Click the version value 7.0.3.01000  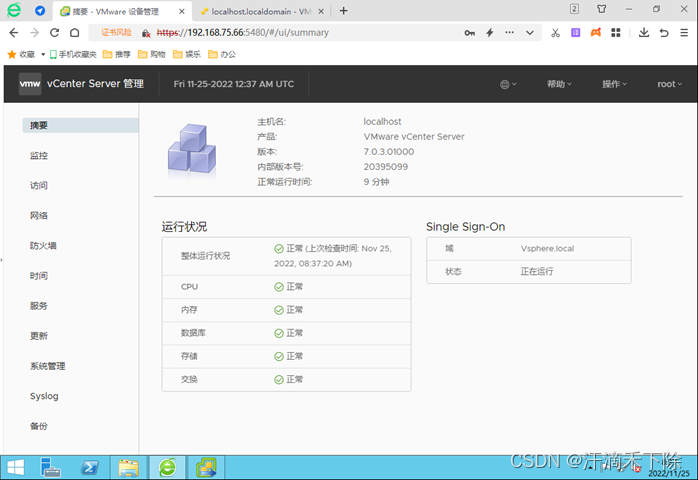click(389, 152)
